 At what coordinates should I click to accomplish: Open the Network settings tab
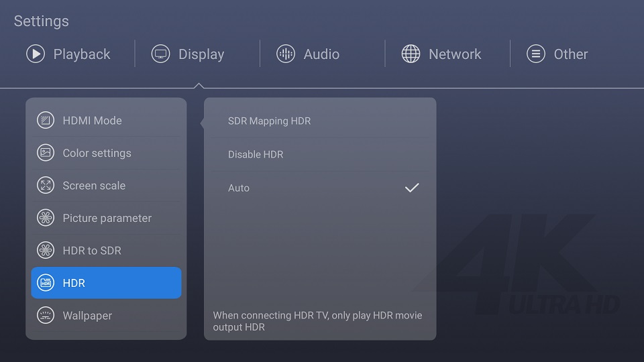click(441, 54)
